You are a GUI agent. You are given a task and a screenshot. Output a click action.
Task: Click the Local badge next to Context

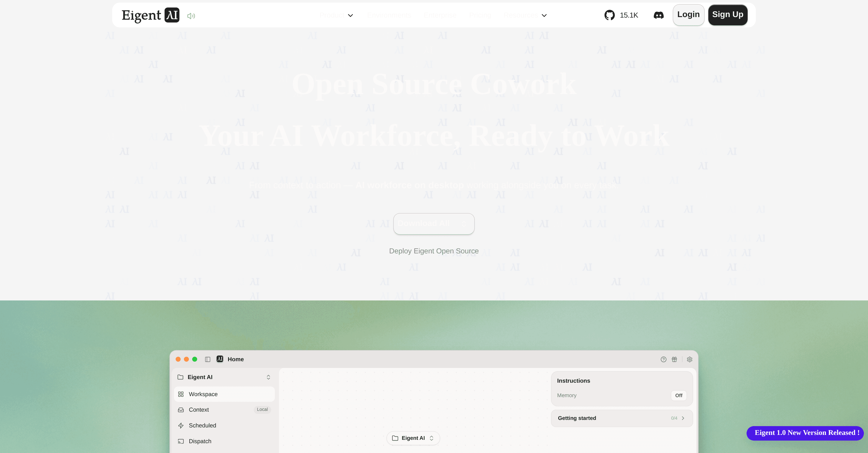(x=262, y=410)
